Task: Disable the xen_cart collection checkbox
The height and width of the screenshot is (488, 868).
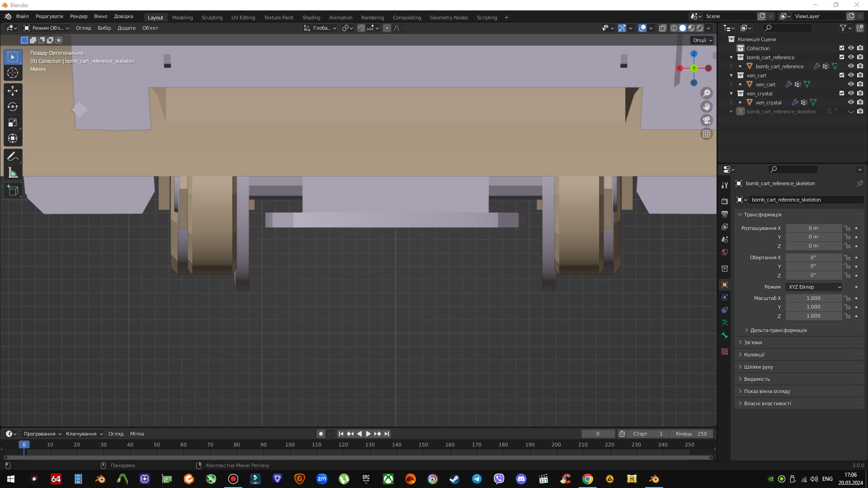Action: pos(842,75)
